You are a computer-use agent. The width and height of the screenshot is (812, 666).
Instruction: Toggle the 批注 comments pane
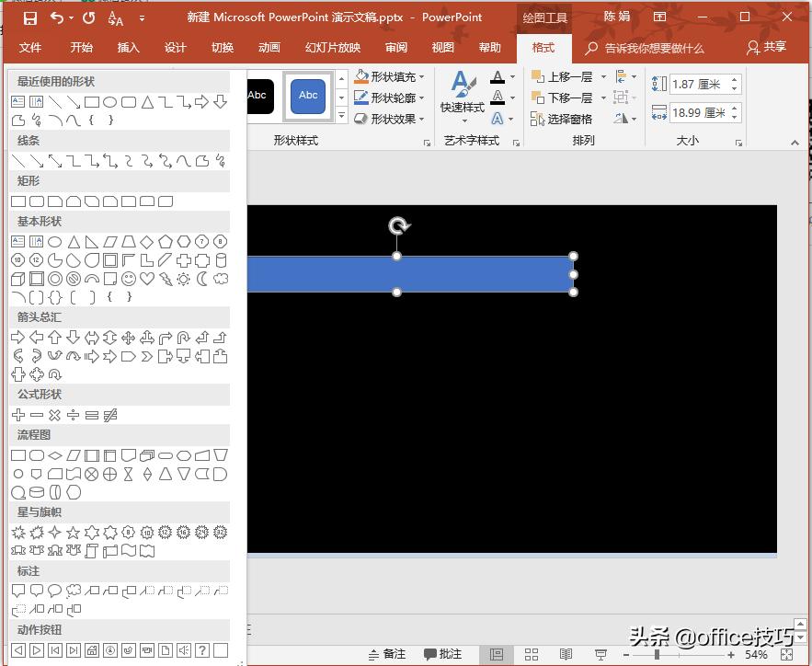(x=443, y=654)
